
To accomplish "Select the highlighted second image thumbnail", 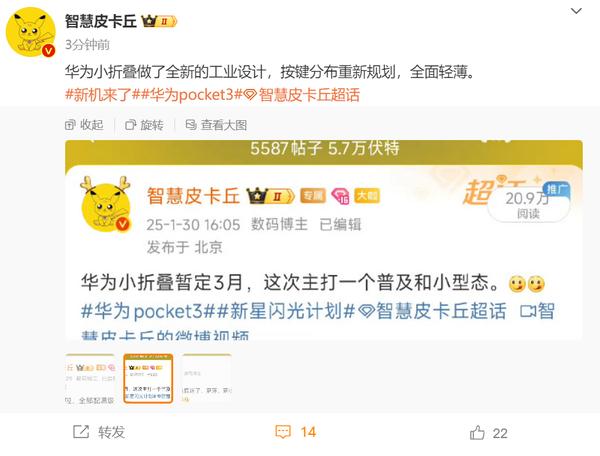I will point(148,379).
